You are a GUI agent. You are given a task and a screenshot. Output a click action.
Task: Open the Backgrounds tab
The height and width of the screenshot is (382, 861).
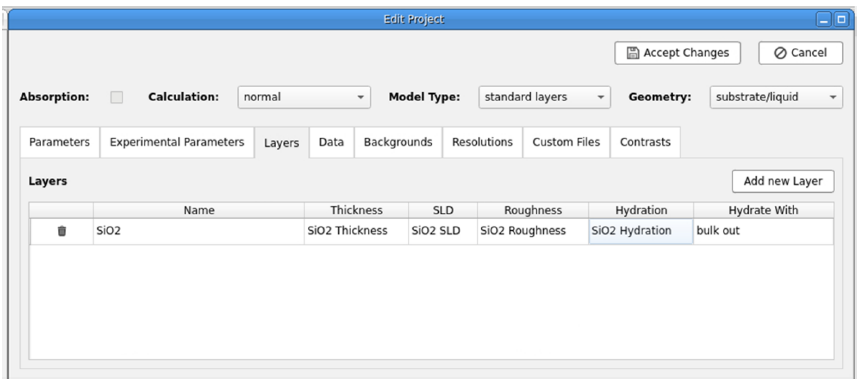[398, 142]
